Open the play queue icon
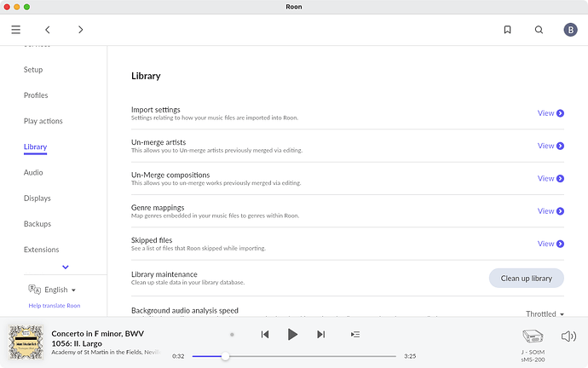This screenshot has width=588, height=368. [x=355, y=335]
